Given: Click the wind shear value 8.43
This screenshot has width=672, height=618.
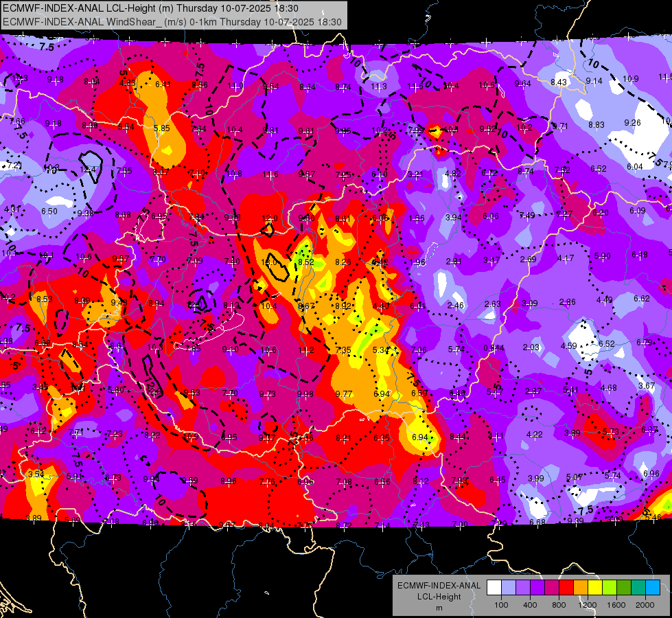Looking at the screenshot, I should (559, 82).
